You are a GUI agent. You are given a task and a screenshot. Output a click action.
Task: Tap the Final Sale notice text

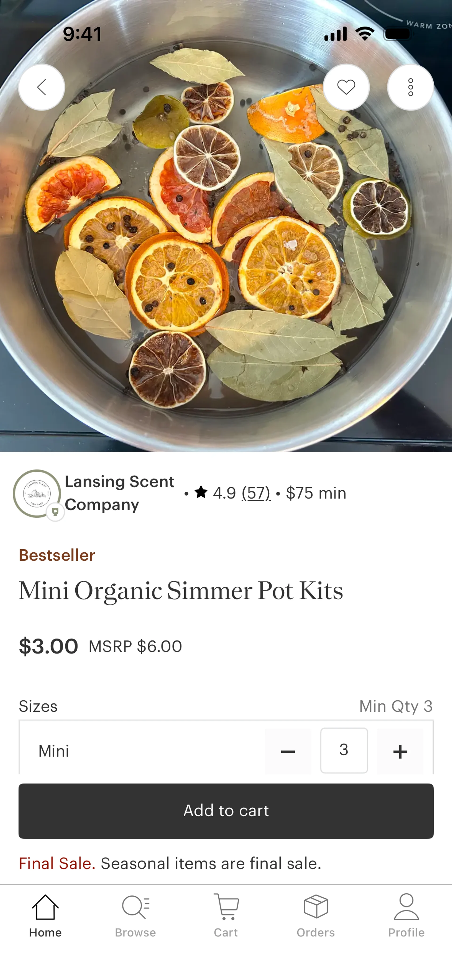[x=170, y=863]
